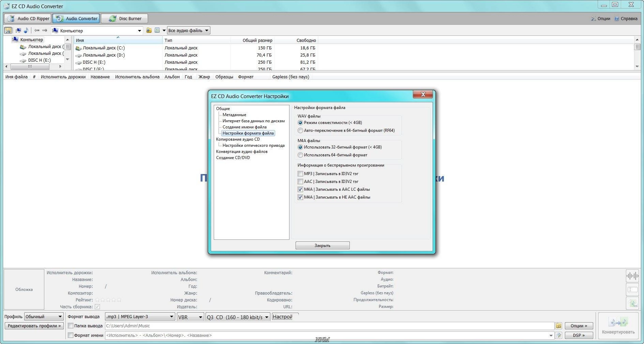Open the Компьютер path dropdown
644x344 pixels.
coord(139,31)
